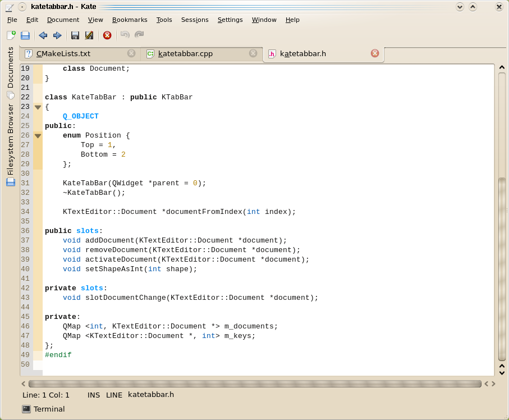509x420 pixels.
Task: Click the round window menu button in title bar
Action: pos(22,7)
